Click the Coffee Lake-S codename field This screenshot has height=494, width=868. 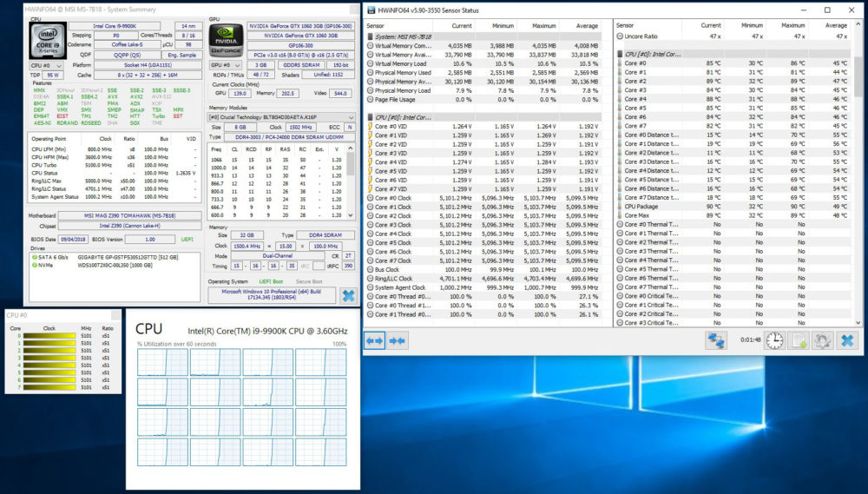[127, 45]
